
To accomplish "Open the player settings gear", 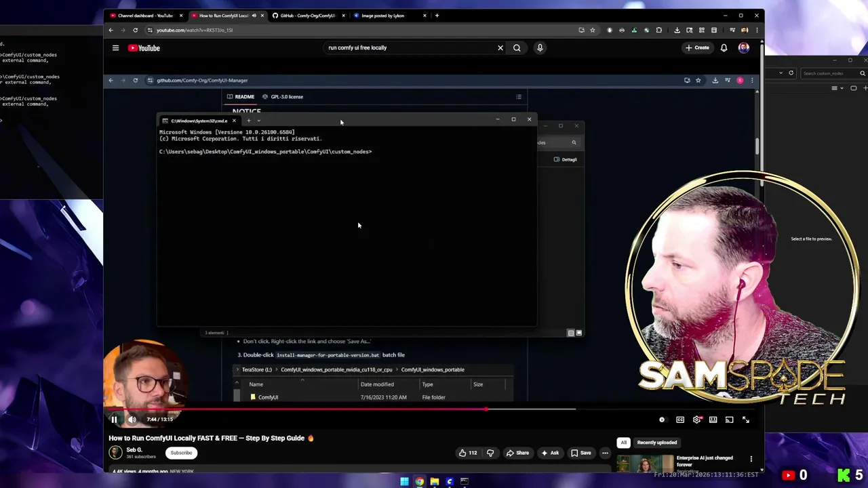I will tap(696, 420).
